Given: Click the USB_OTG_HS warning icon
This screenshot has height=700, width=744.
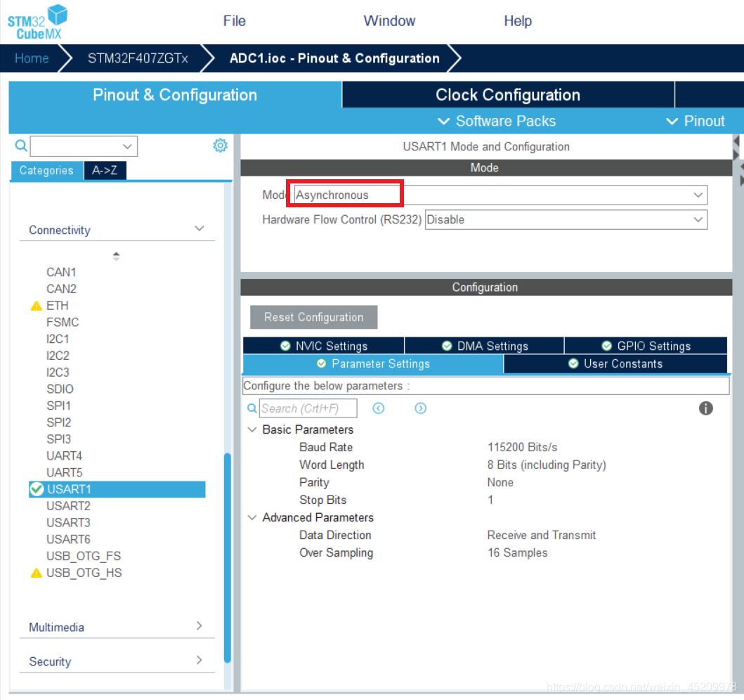Looking at the screenshot, I should (x=36, y=573).
